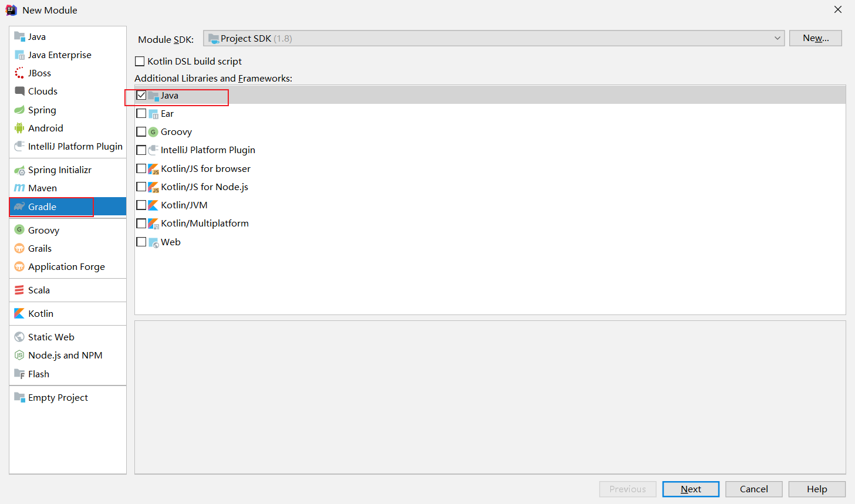Select Android module type label

click(46, 128)
